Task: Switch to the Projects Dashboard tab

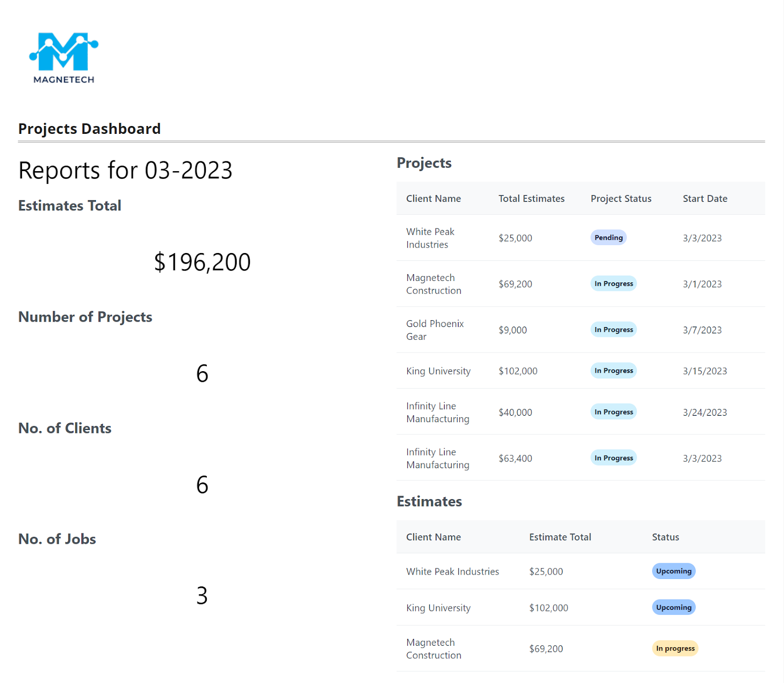Action: click(89, 128)
